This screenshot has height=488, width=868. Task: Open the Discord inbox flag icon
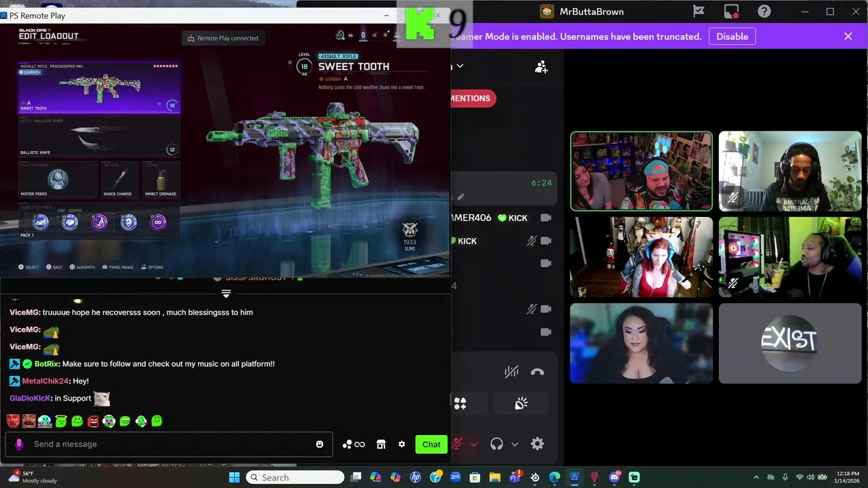click(x=698, y=12)
